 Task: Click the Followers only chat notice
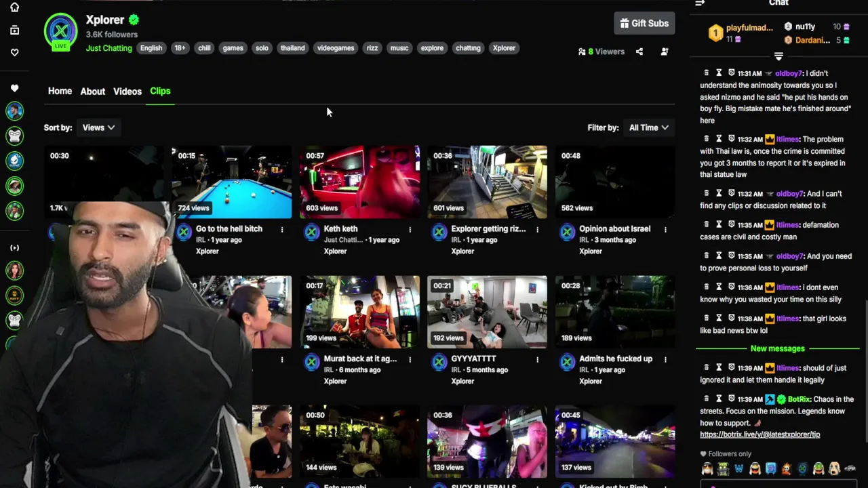pos(726,454)
